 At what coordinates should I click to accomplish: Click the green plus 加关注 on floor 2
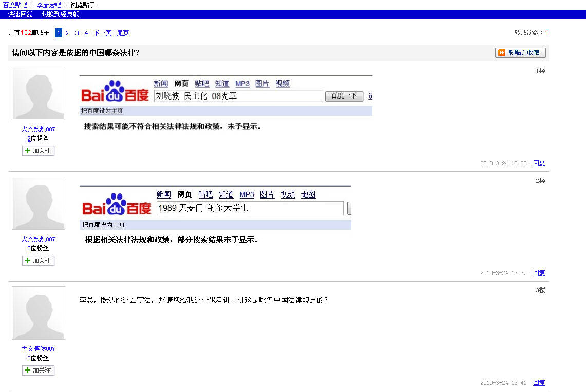coord(38,261)
